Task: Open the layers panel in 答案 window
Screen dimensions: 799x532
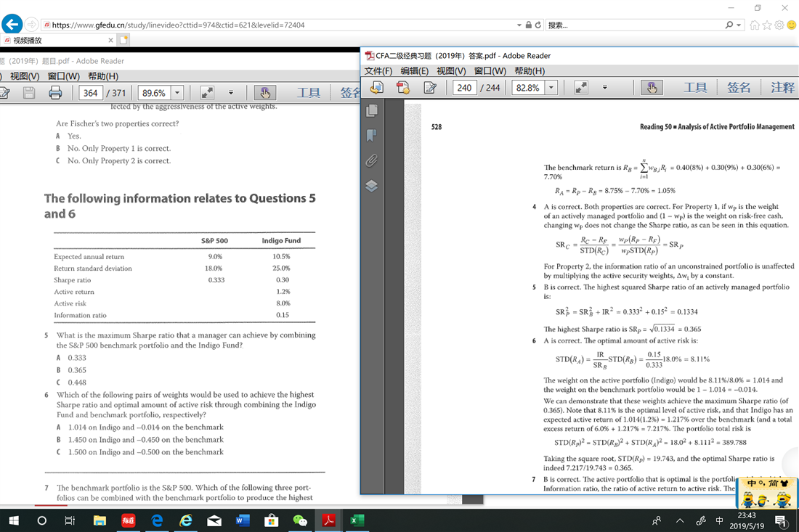Action: 371,186
